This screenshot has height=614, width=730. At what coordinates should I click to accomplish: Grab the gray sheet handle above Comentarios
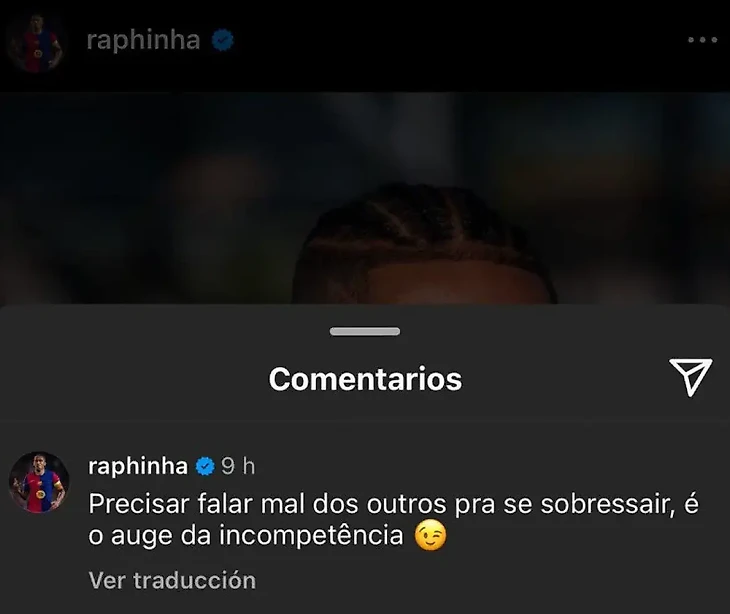pos(365,331)
